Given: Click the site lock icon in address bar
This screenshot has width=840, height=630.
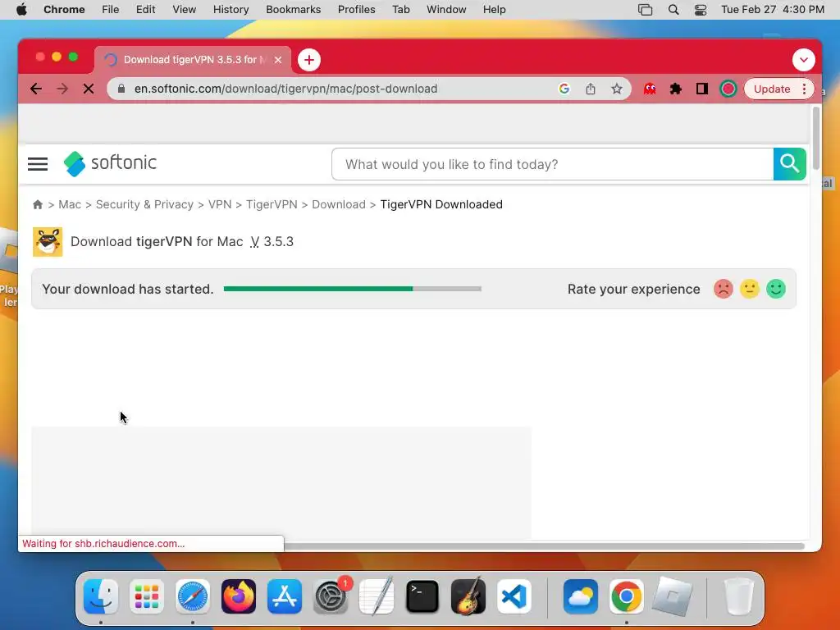Looking at the screenshot, I should (x=121, y=89).
